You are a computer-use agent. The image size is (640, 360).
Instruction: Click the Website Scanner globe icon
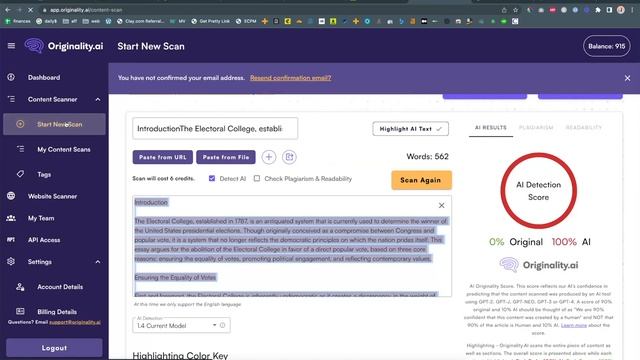[x=11, y=196]
